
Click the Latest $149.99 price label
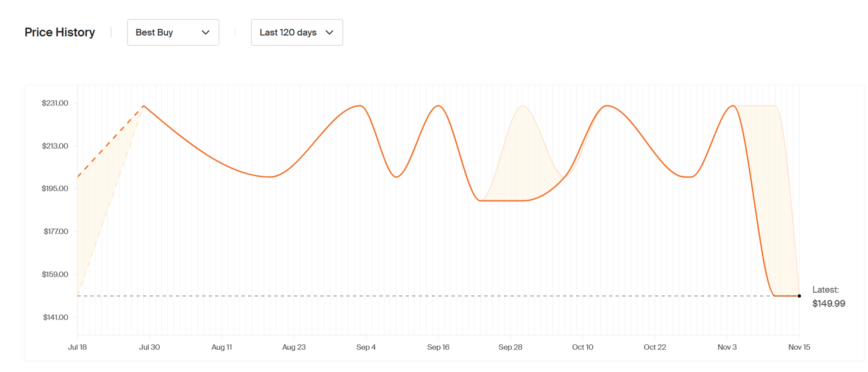[x=828, y=297]
